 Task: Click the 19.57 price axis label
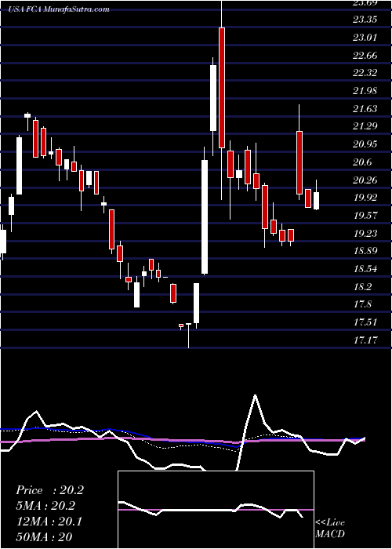(x=365, y=216)
